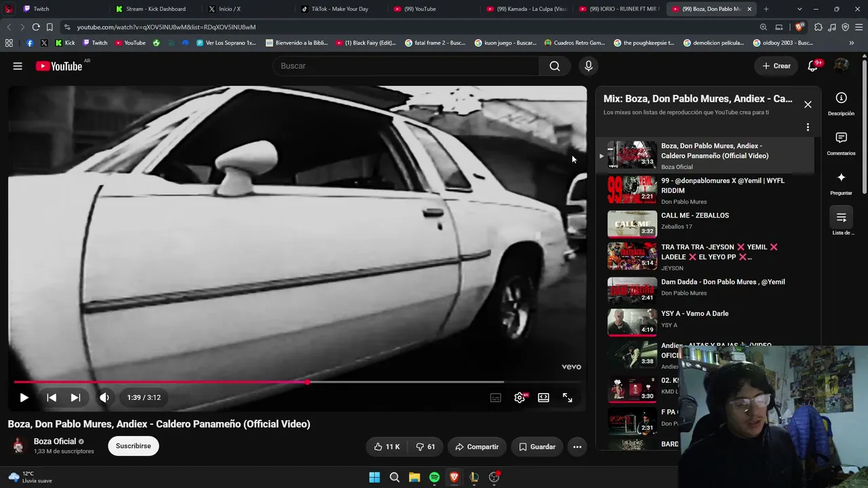Open the account avatar menu
Image resolution: width=868 pixels, height=488 pixels.
click(842, 66)
